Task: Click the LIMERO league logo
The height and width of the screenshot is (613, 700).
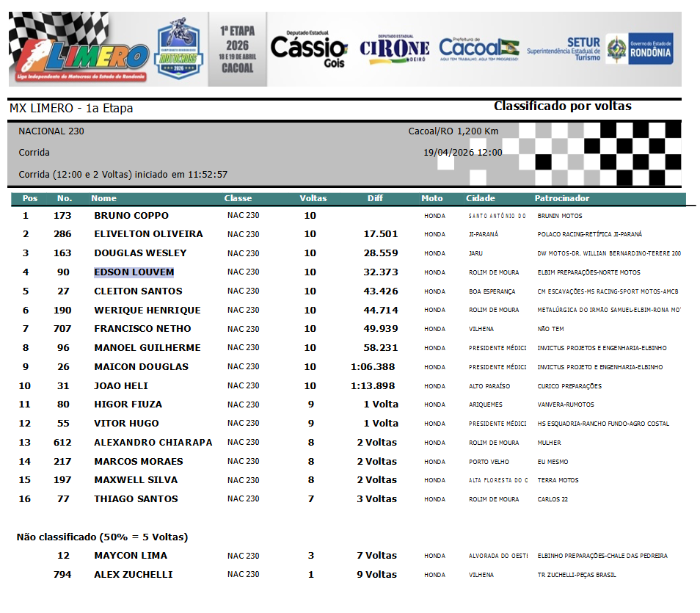Action: pos(81,50)
